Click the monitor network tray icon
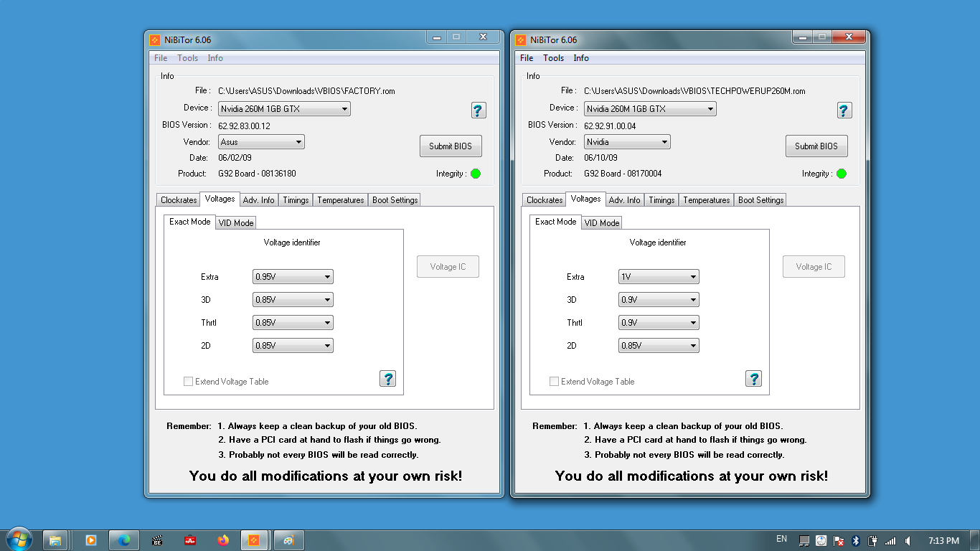This screenshot has height=551, width=980. point(804,540)
